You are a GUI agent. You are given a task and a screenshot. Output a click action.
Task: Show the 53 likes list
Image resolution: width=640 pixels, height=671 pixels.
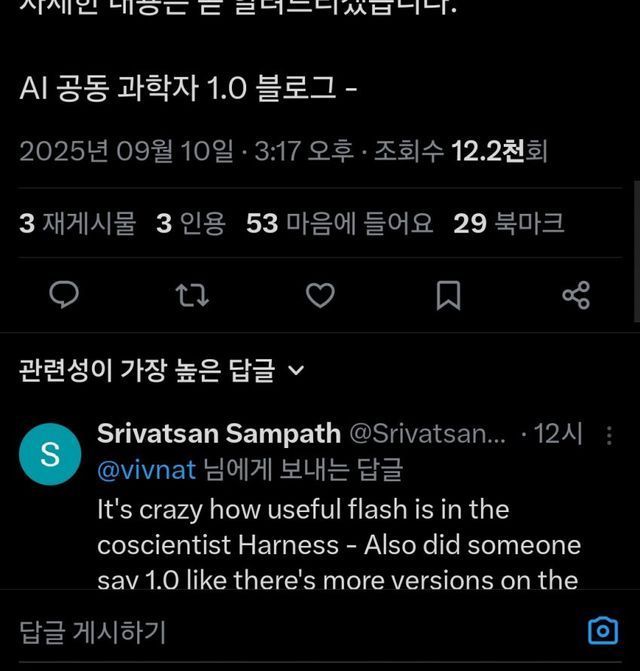coord(339,223)
